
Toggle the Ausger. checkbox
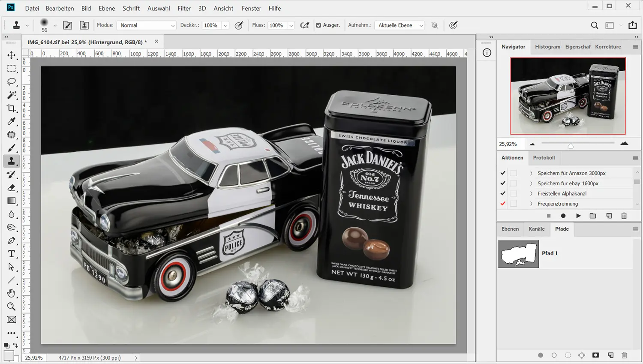318,25
